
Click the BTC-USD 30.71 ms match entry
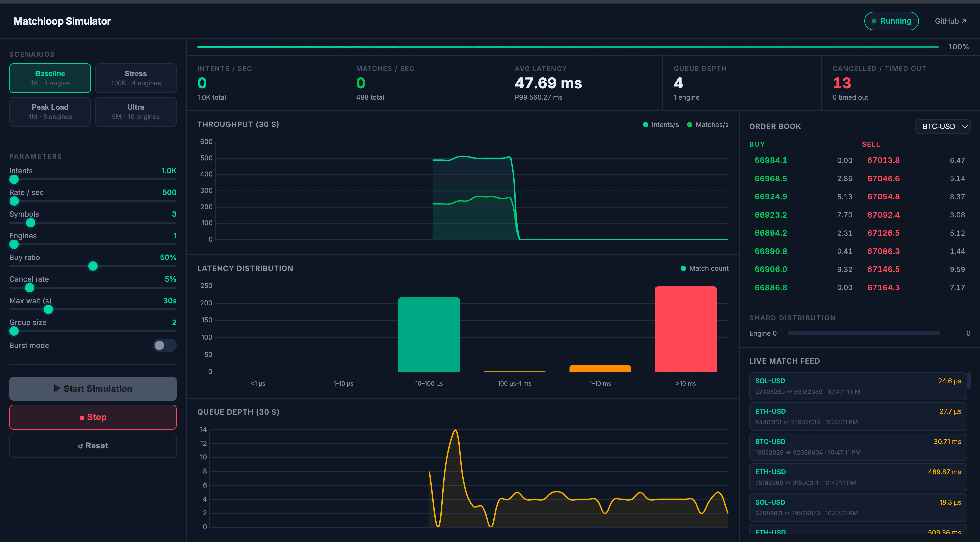coord(858,447)
